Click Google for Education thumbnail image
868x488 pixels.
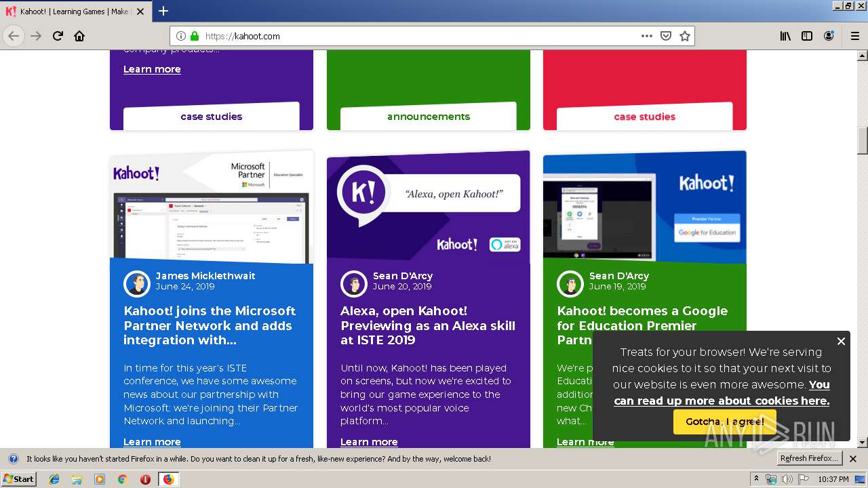pos(645,207)
